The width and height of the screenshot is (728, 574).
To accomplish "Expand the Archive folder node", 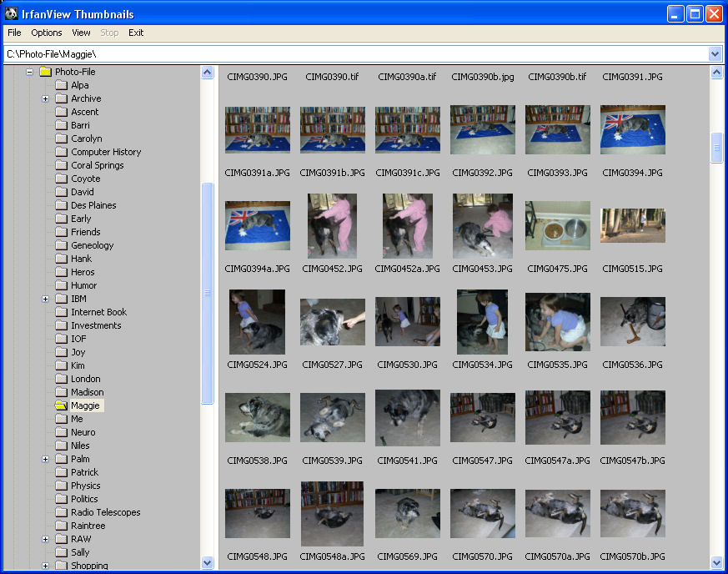I will 45,99.
